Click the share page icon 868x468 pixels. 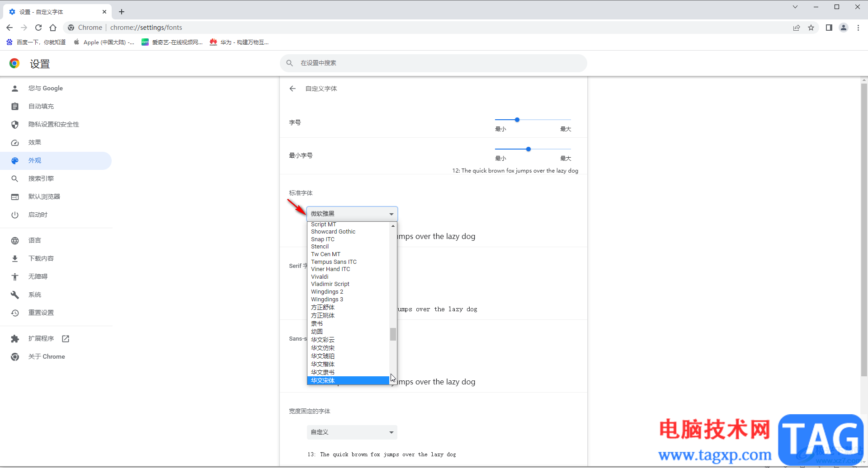click(x=797, y=28)
